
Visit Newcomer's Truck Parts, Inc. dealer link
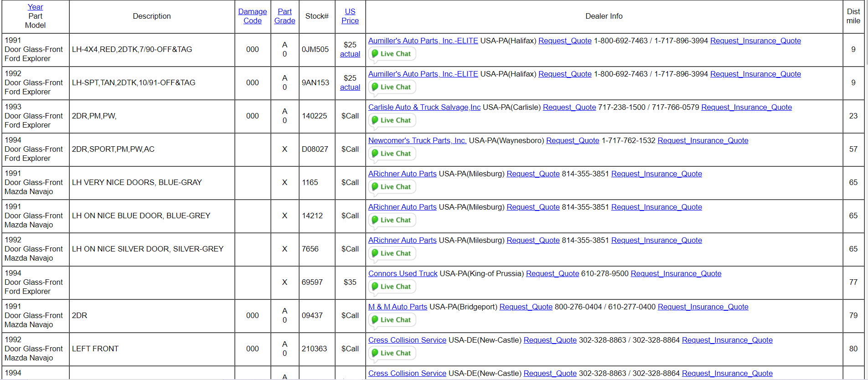[x=417, y=140]
